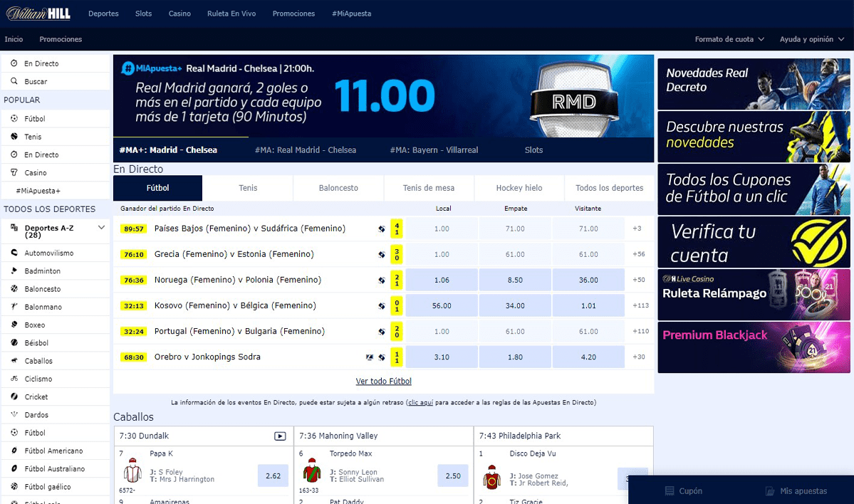This screenshot has width=854, height=504.
Task: Expand +3 more markets for Países Bajos
Action: pyautogui.click(x=637, y=229)
